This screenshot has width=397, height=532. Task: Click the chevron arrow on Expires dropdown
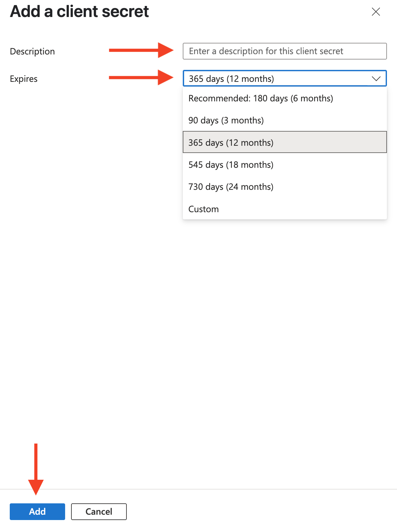(x=376, y=79)
